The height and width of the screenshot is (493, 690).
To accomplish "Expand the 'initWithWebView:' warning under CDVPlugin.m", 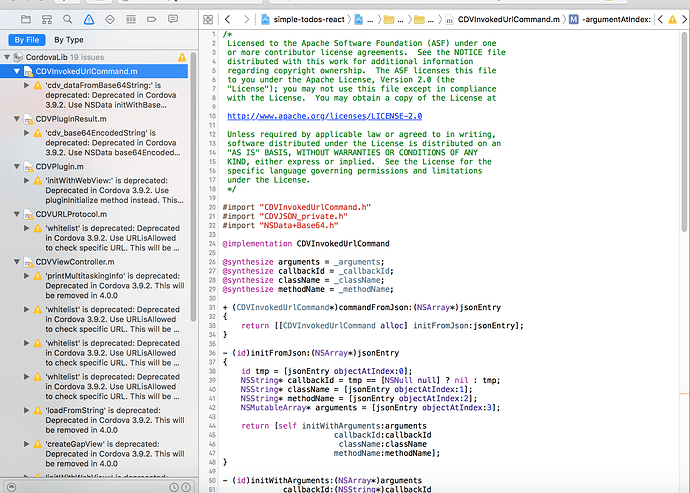I will point(26,180).
